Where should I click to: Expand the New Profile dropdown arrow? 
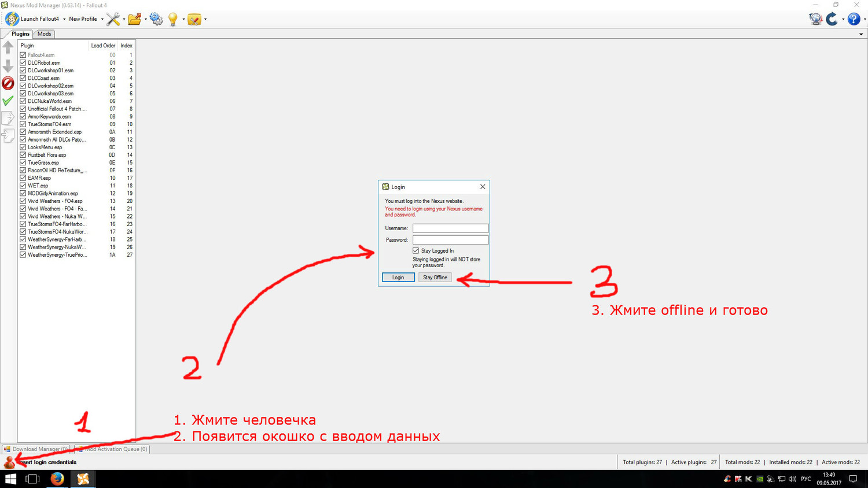pyautogui.click(x=102, y=19)
